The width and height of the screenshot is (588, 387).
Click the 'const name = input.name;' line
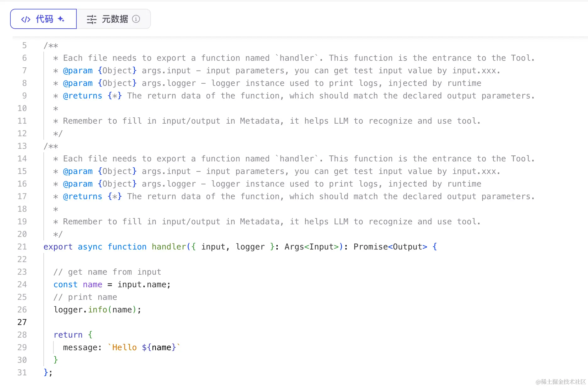point(112,284)
